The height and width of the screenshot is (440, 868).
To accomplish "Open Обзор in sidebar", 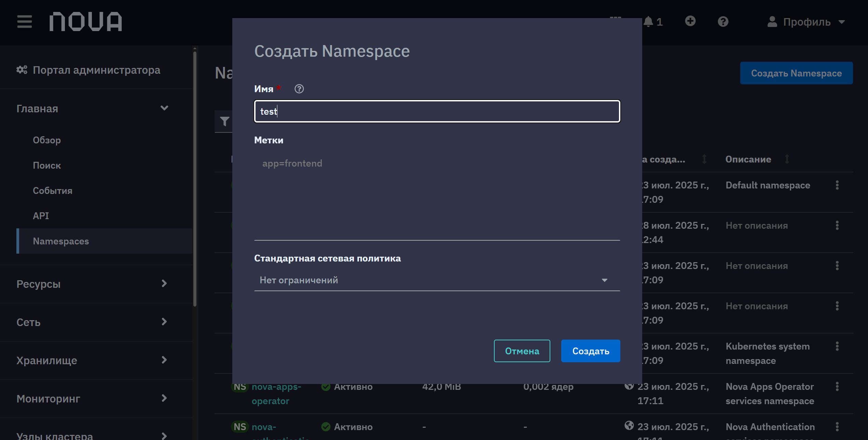I will pyautogui.click(x=47, y=140).
